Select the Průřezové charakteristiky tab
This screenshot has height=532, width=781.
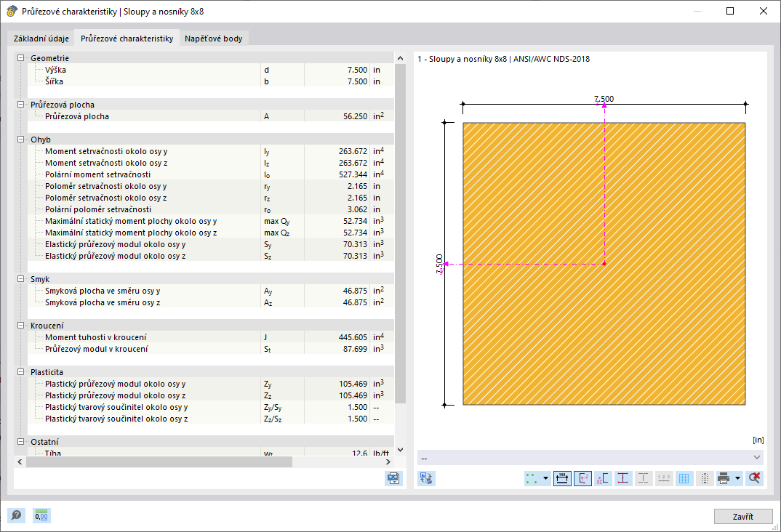[127, 39]
